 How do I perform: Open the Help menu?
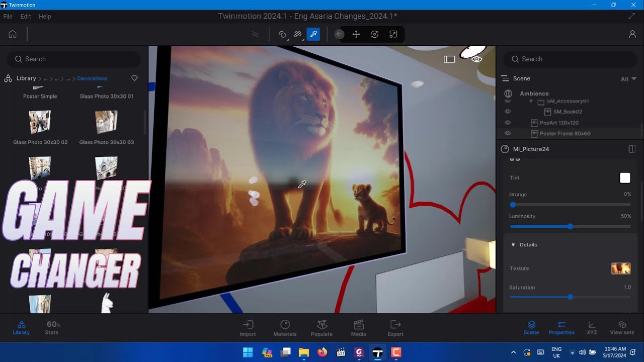(x=45, y=16)
